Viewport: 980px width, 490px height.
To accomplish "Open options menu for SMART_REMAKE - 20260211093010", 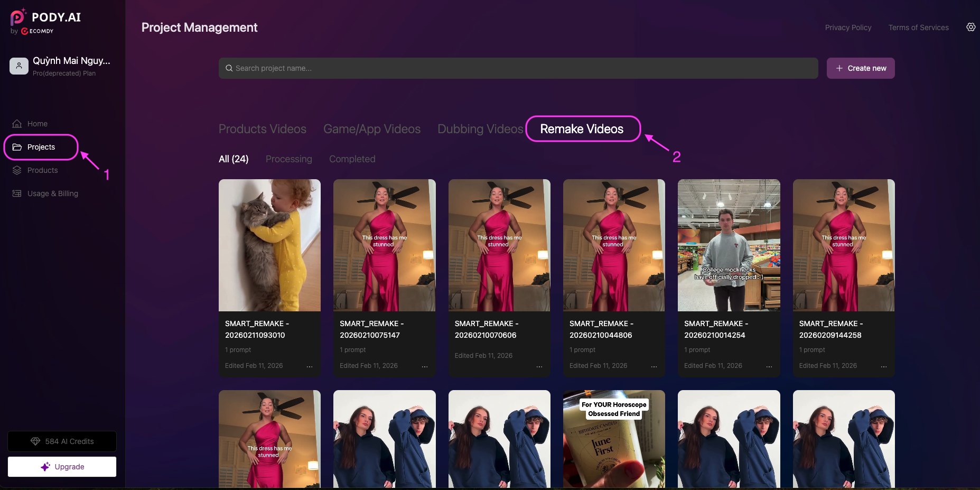I will pyautogui.click(x=310, y=366).
